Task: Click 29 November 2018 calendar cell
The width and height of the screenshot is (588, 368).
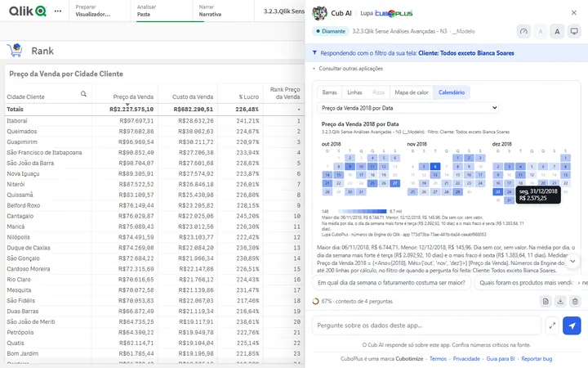Action: 457,192
